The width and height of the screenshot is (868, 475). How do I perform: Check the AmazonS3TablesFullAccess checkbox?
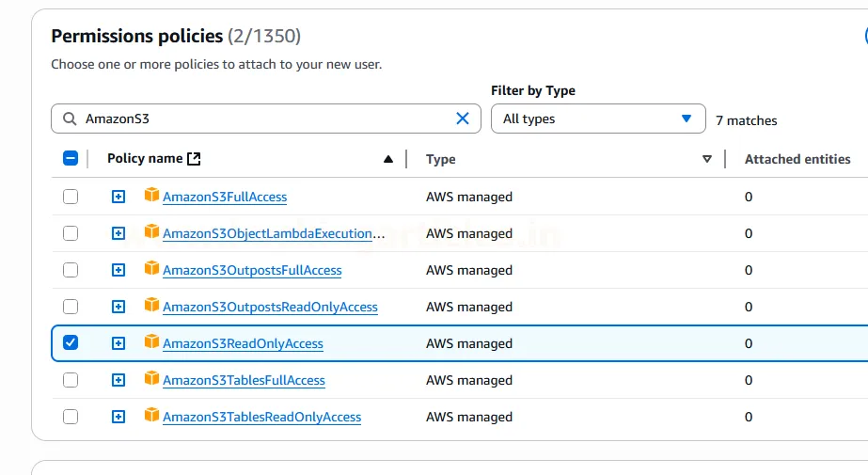pyautogui.click(x=71, y=380)
